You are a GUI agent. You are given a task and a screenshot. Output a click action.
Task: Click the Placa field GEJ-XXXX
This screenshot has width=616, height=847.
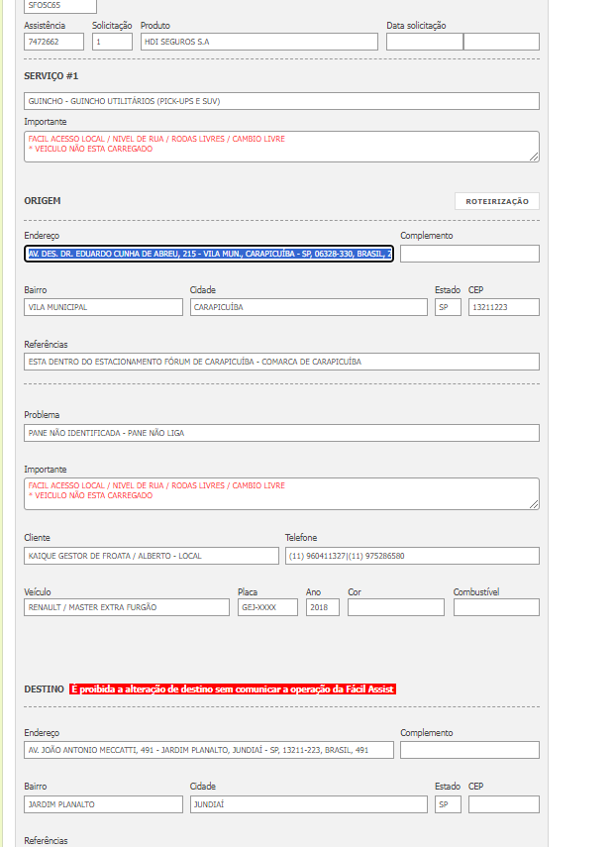click(x=267, y=607)
